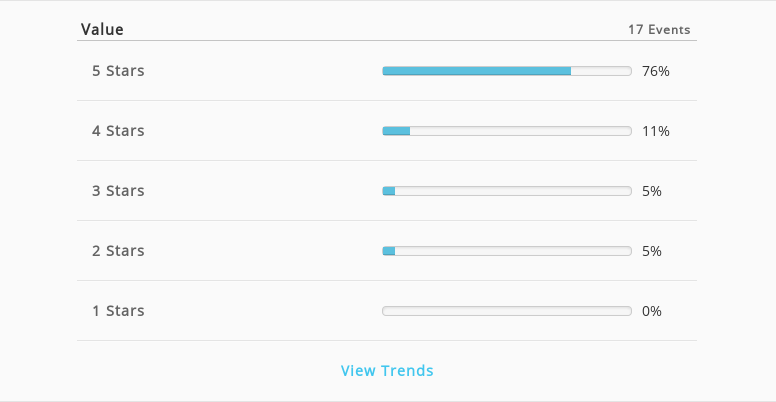Click the 5% value for 3 Stars

pos(652,191)
